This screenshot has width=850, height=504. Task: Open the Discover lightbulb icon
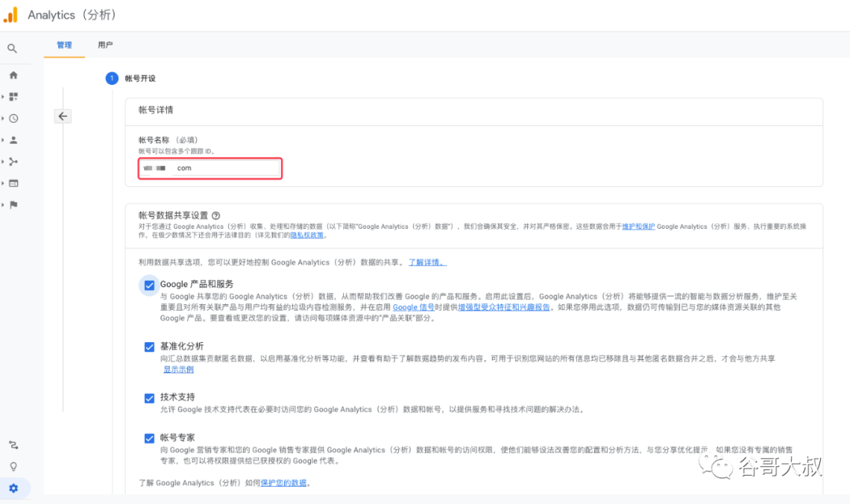pyautogui.click(x=13, y=466)
